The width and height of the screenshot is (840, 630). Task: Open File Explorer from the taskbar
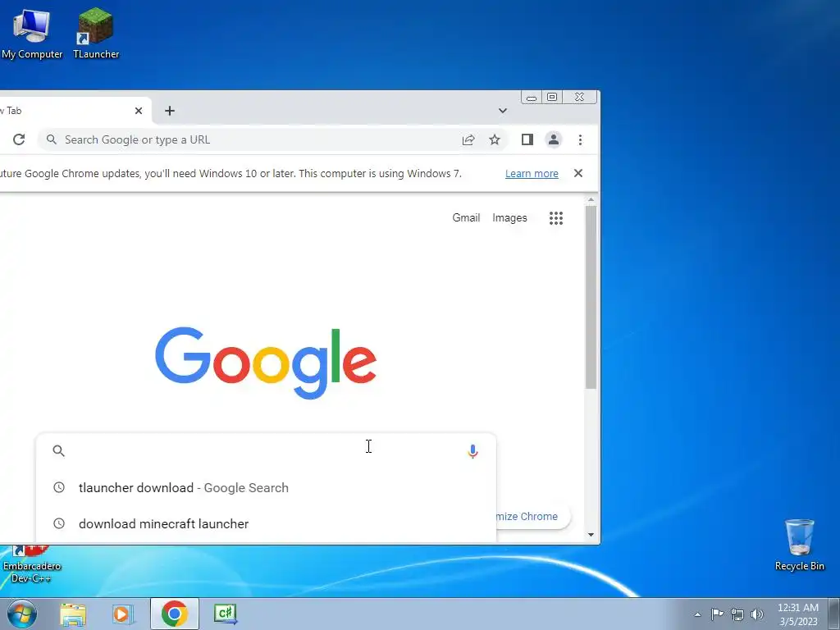tap(73, 614)
